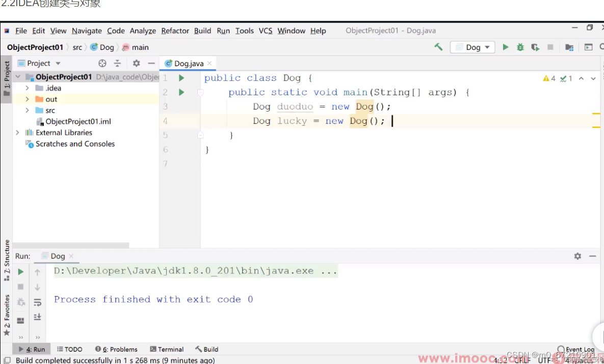
Task: Enable scroll to end in console output
Action: tap(38, 317)
